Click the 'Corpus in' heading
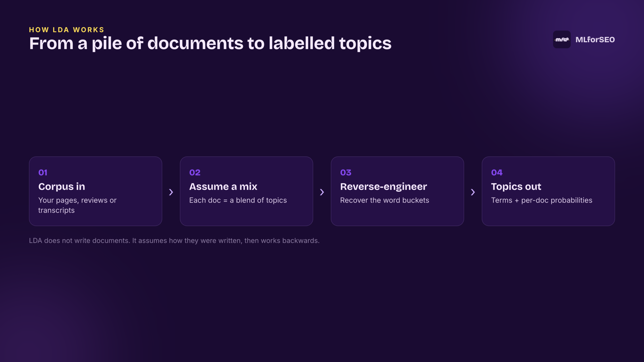 click(62, 187)
